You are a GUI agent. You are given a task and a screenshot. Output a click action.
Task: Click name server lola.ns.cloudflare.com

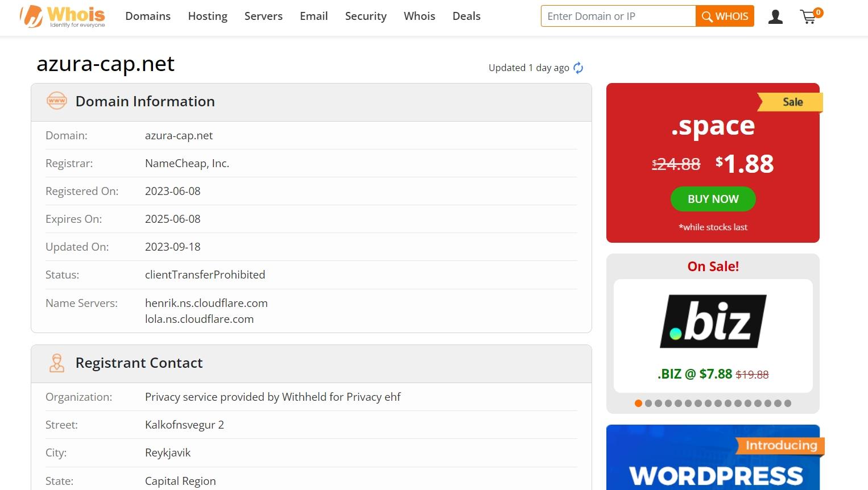[199, 319]
